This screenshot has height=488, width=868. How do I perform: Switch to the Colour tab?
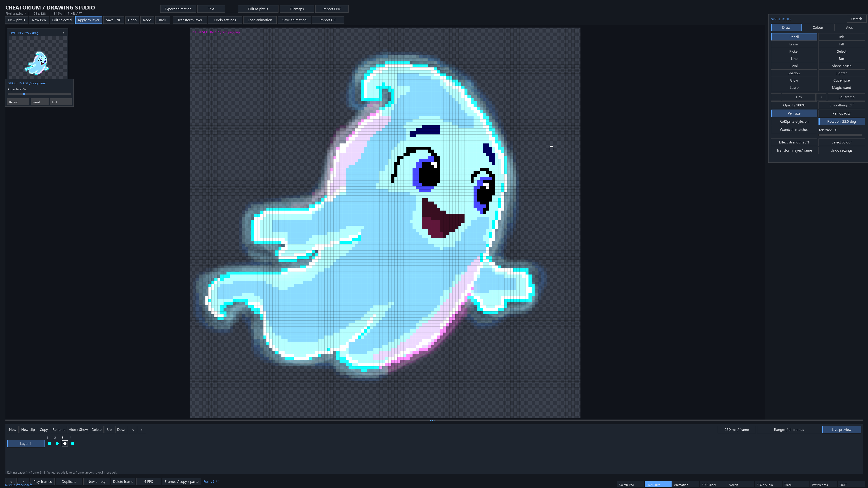[x=818, y=28]
